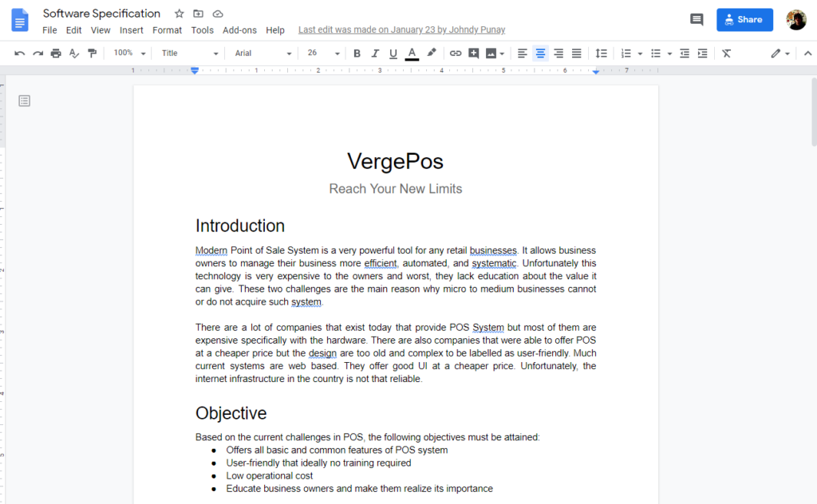Viewport: 817px width, 504px height.
Task: Click the blue Share button
Action: 744,20
